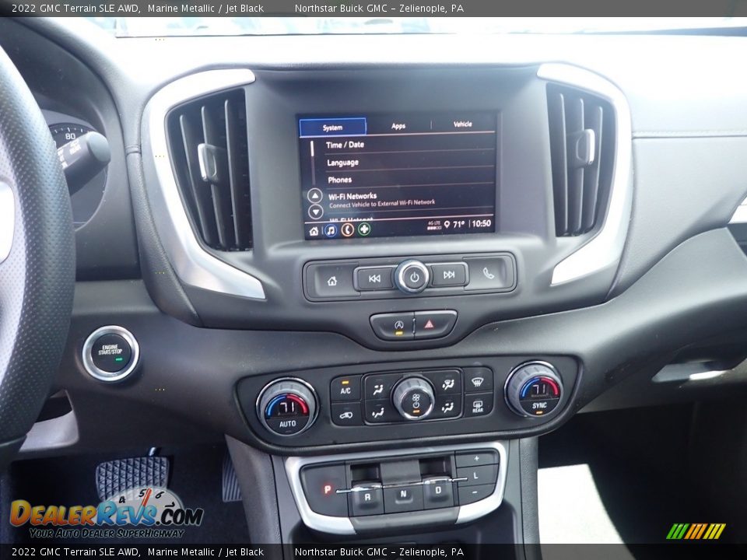Tap the list scroll up arrow
This screenshot has height=560, width=747.
coord(315,195)
